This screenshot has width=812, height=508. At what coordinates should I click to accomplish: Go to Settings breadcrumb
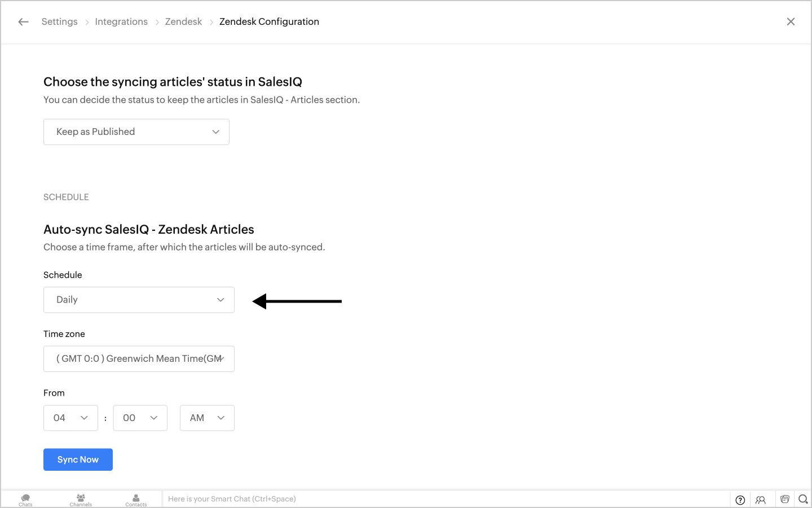[59, 21]
